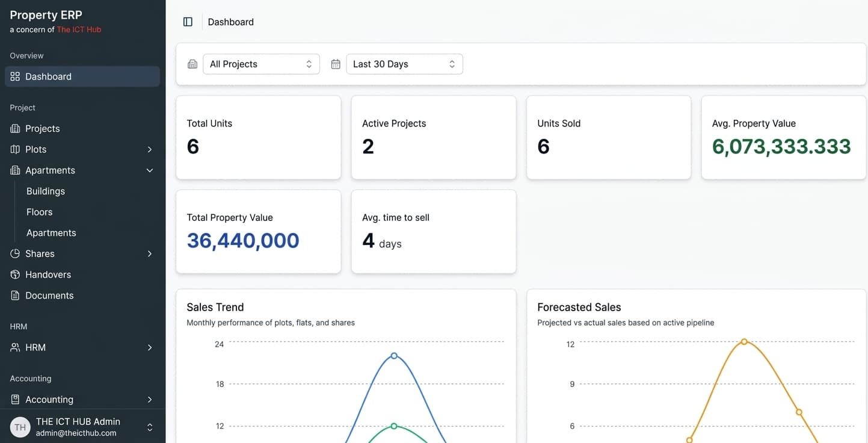
Task: Click the building icon beside All Projects
Action: click(x=192, y=64)
